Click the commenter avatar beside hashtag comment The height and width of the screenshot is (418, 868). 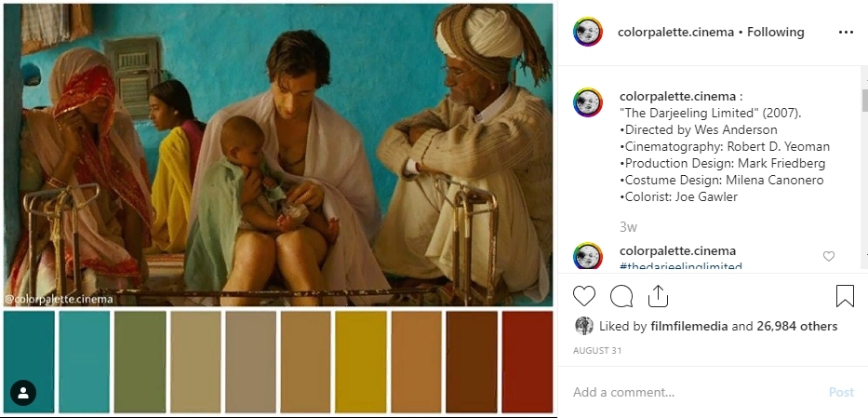(x=587, y=256)
